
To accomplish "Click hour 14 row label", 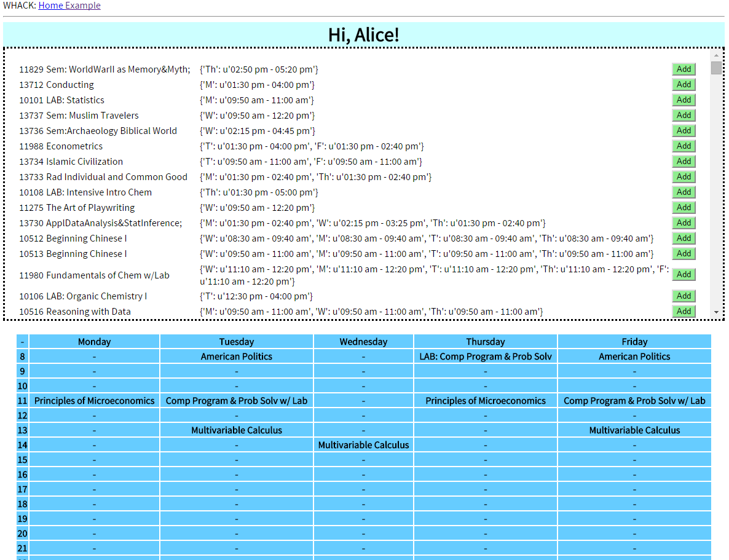I will click(x=22, y=445).
